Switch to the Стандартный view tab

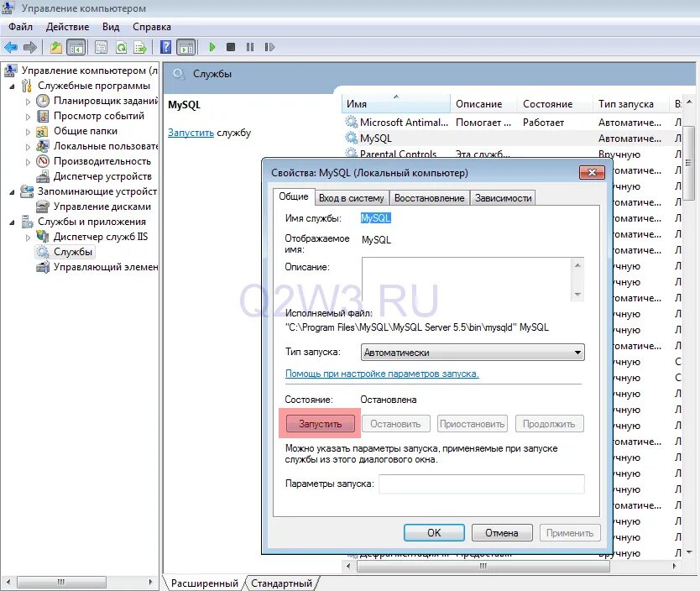click(x=281, y=583)
